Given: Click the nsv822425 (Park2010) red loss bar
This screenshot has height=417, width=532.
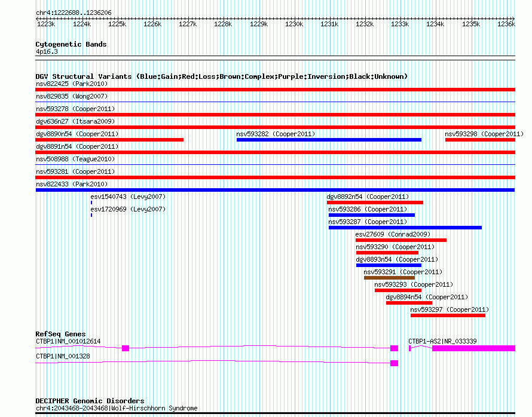Looking at the screenshot, I should (275, 90).
